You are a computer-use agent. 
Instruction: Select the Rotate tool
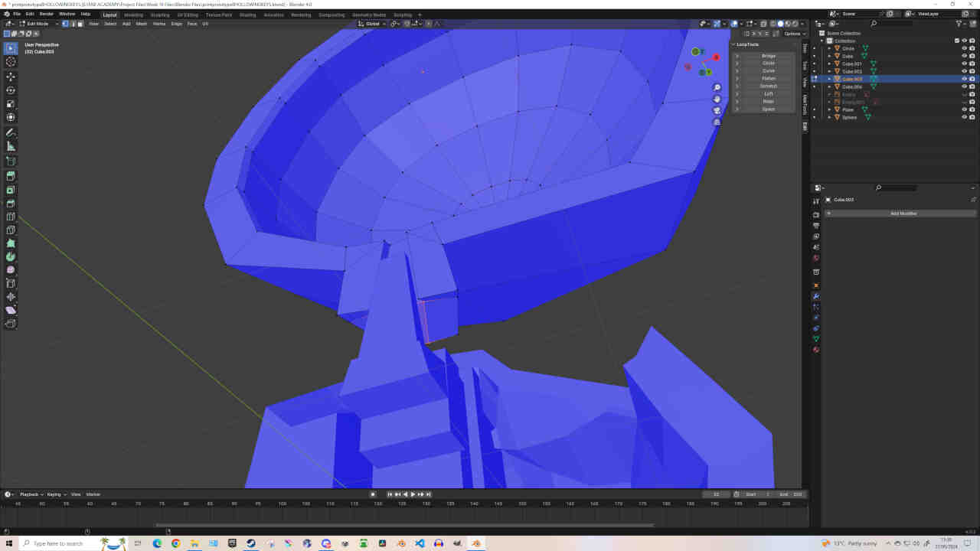coord(11,90)
